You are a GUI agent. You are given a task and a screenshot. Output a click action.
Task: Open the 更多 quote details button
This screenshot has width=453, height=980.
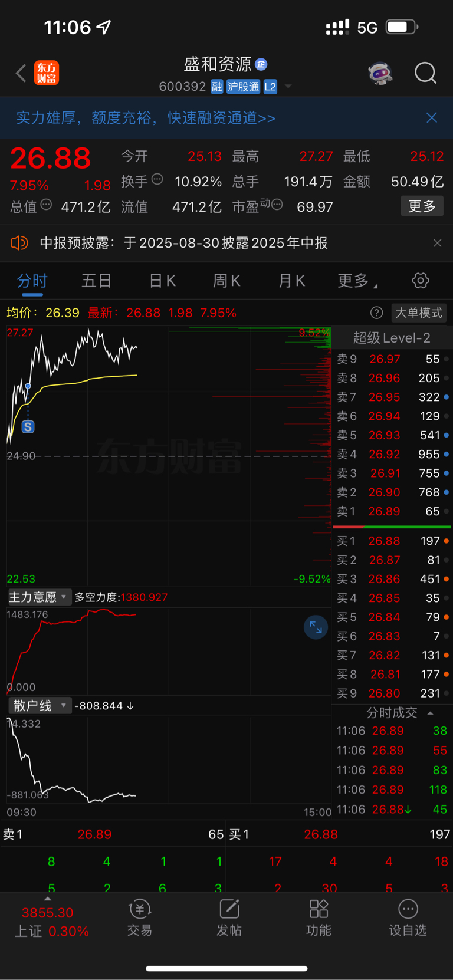point(422,206)
